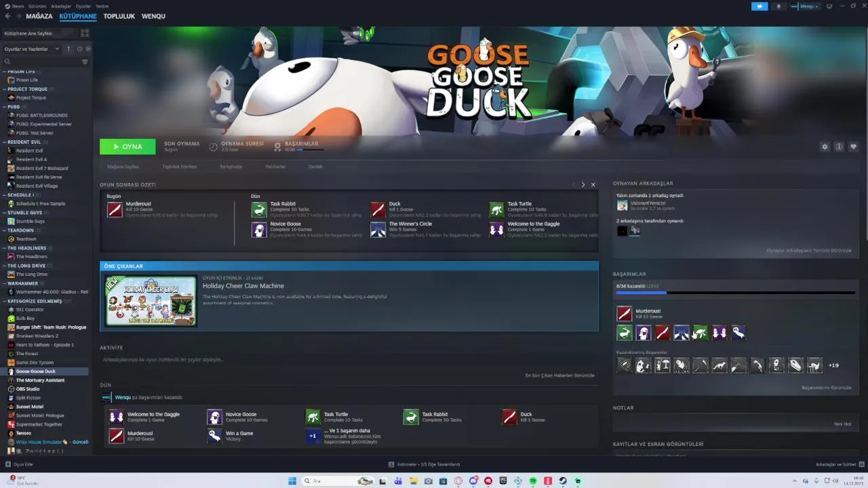Click the forward navigation arrow
Screen dimensions: 868x488
(18, 16)
